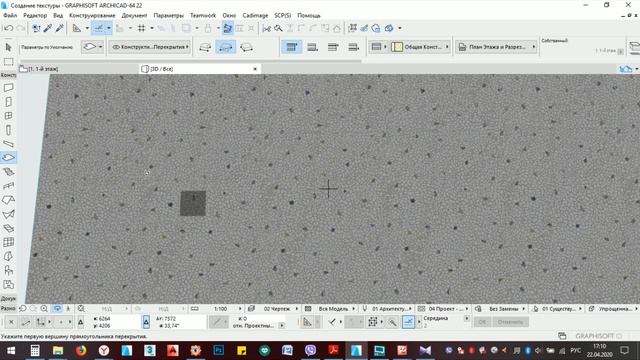Select the Railing tool in the toolbox

point(8,186)
